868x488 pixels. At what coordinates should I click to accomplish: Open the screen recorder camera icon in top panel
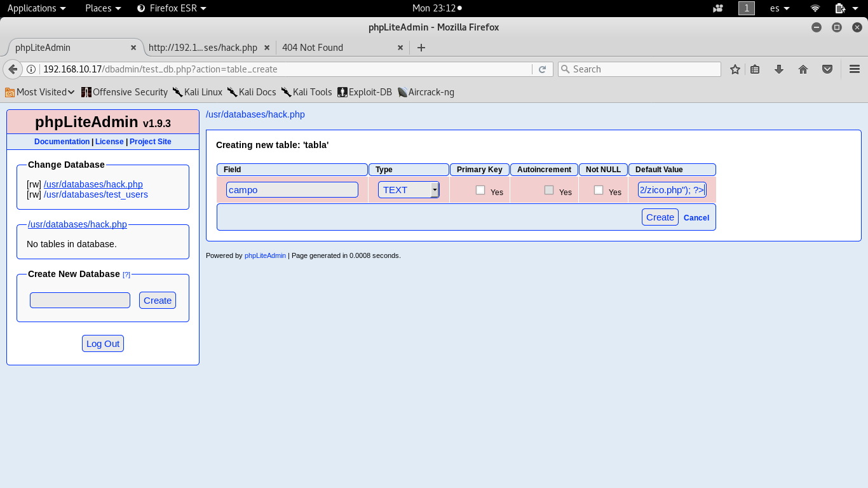718,8
